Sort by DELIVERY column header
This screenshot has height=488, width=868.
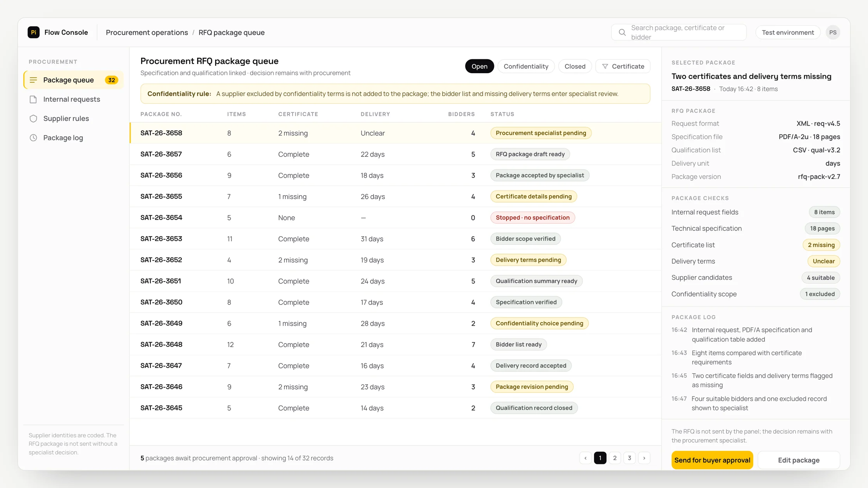click(x=375, y=114)
